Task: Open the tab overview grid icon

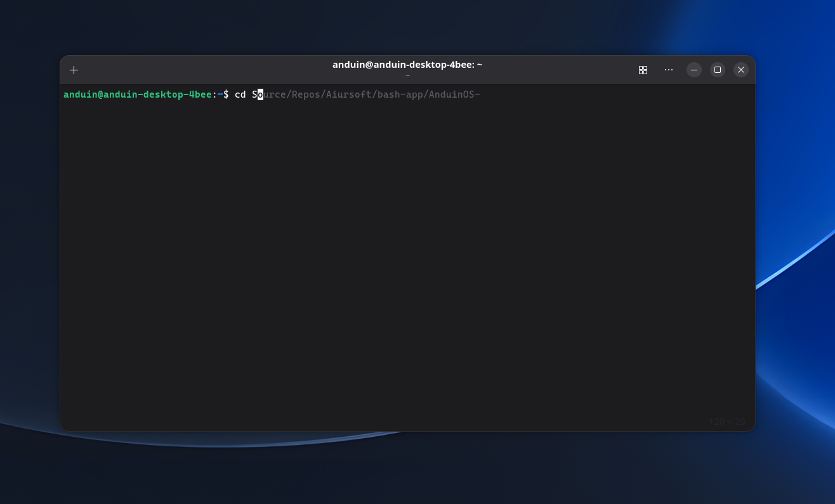Action: (x=643, y=70)
